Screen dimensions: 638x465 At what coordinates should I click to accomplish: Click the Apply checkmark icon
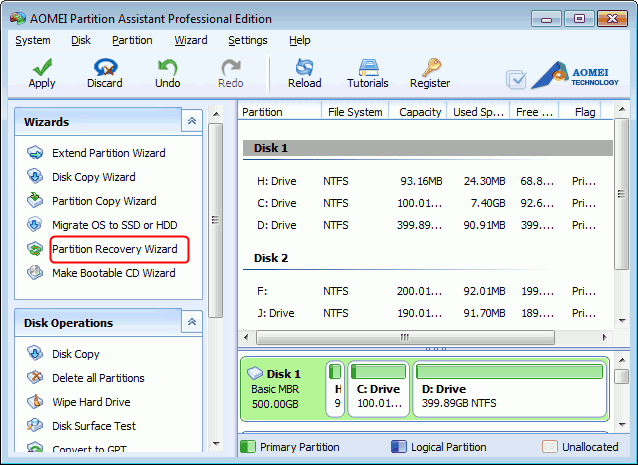(42, 67)
